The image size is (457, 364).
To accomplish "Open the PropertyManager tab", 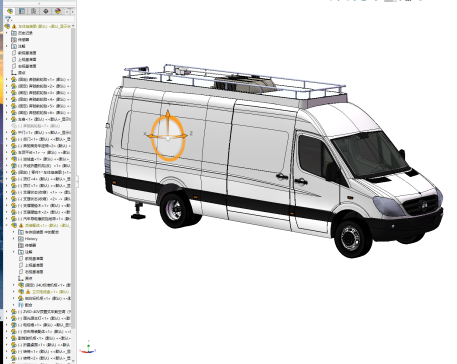I will pyautogui.click(x=22, y=11).
